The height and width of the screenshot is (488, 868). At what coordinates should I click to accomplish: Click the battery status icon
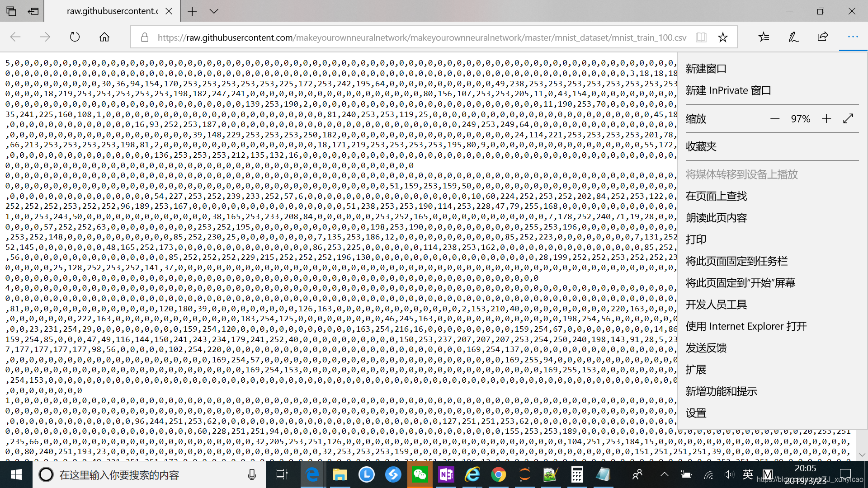[x=686, y=474]
